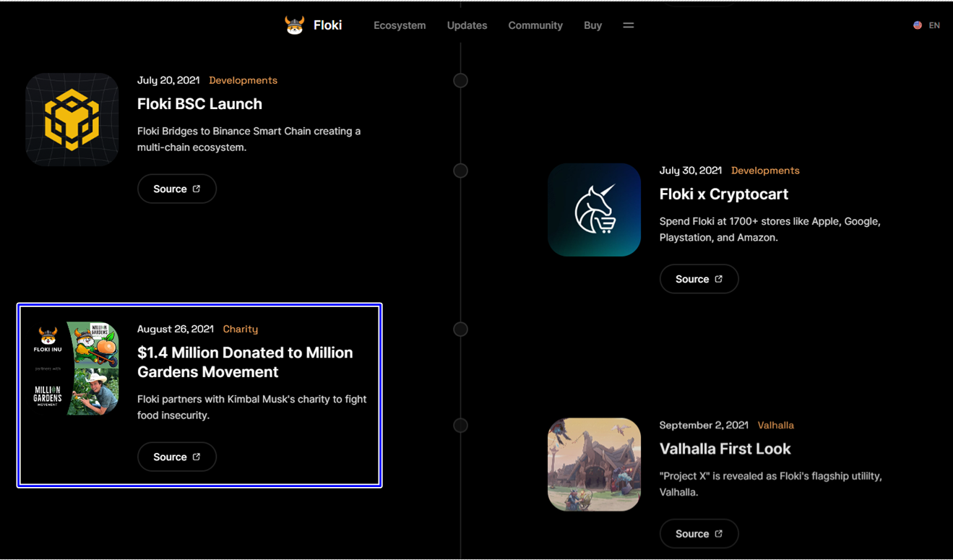
Task: Click external-link icon in Cryptocart Source button
Action: pyautogui.click(x=718, y=279)
